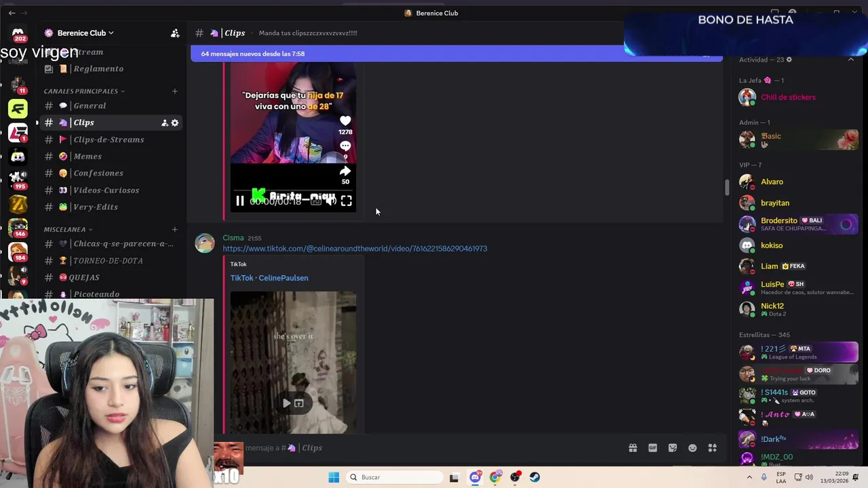868x488 pixels.
Task: Click the 64 mensajes nuevos banner
Action: point(456,54)
